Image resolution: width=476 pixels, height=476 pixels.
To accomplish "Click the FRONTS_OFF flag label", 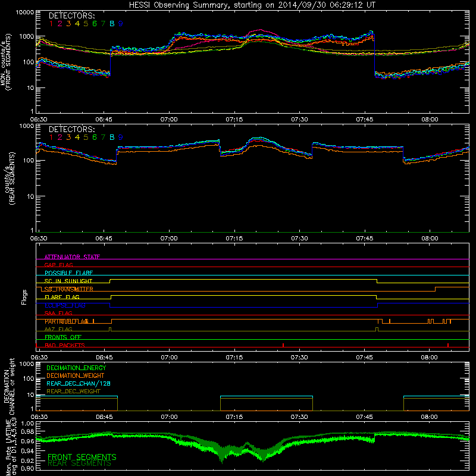I will tap(63, 337).
